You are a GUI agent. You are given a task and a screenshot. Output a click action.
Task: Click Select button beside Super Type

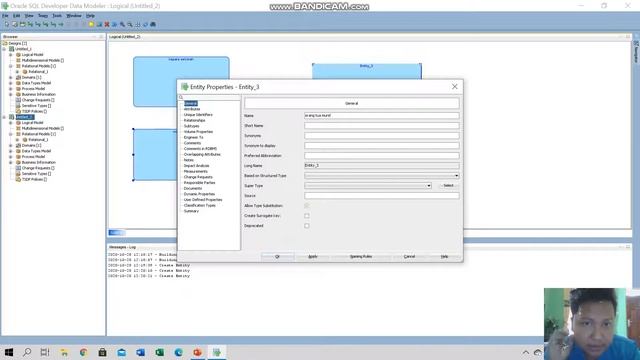point(448,186)
